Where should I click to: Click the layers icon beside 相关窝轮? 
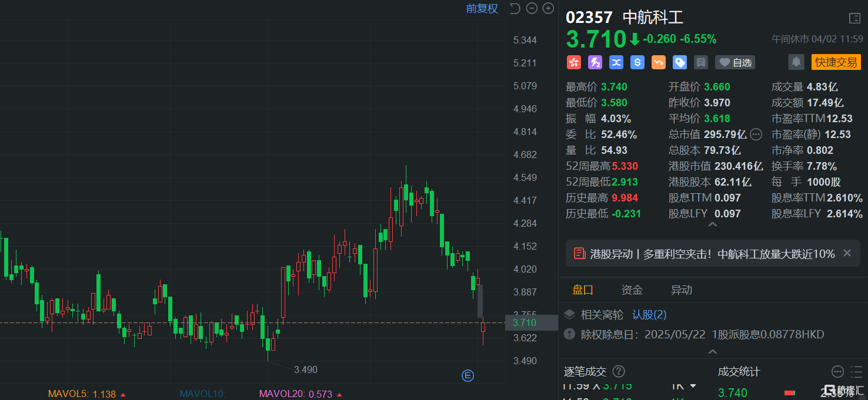[569, 315]
